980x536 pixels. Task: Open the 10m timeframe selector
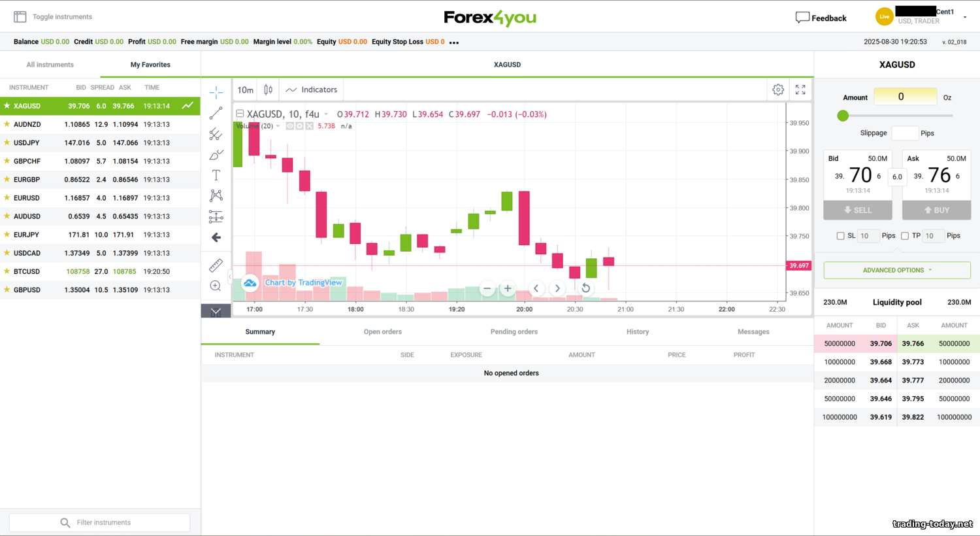pos(245,90)
